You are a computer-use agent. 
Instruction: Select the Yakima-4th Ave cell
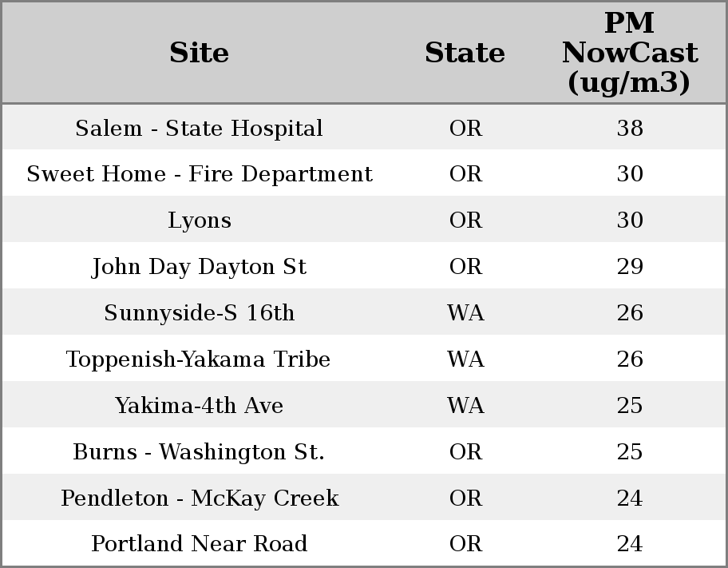pos(200,406)
